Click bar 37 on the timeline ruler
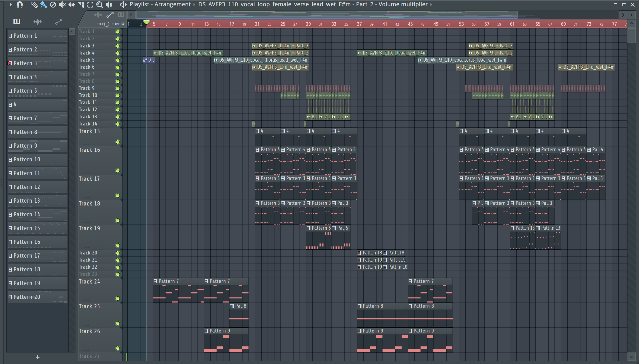The width and height of the screenshot is (639, 364). pos(359,24)
